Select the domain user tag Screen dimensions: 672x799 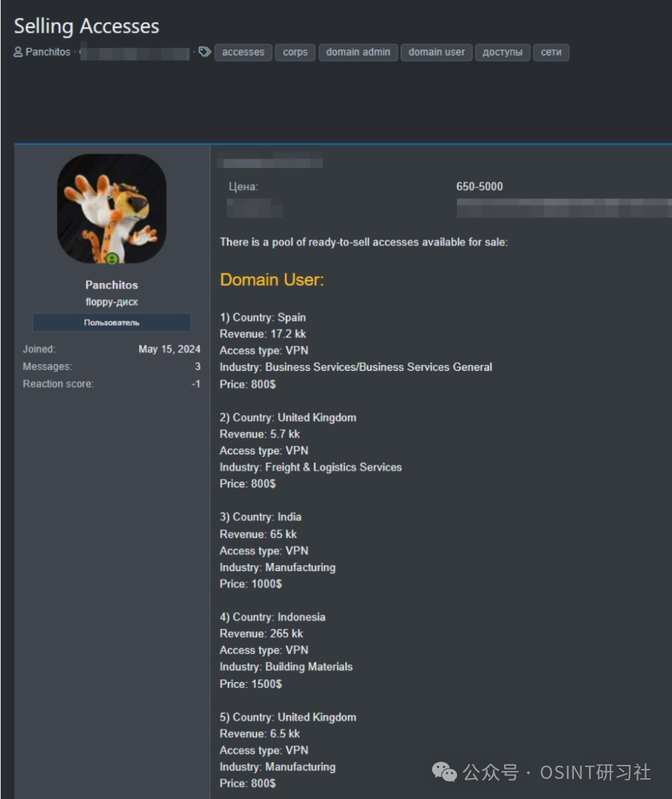click(x=437, y=52)
